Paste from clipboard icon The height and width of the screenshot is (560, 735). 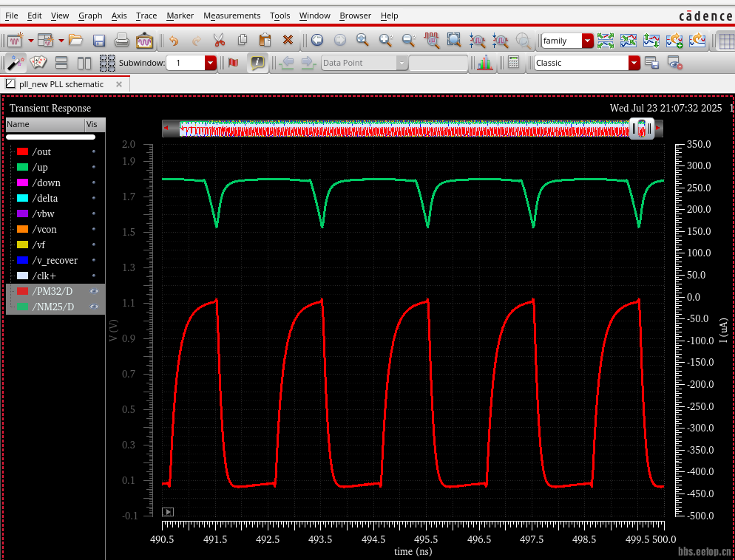tap(265, 41)
